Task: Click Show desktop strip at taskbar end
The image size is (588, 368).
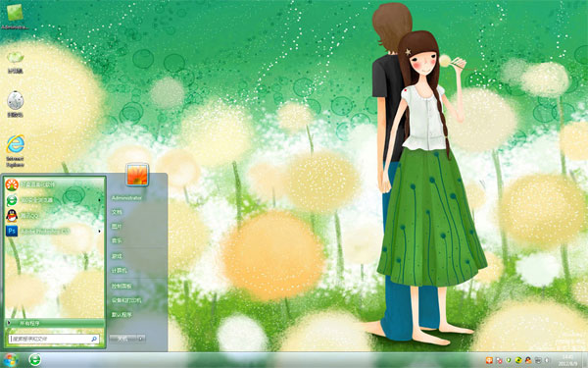Action: (x=585, y=360)
